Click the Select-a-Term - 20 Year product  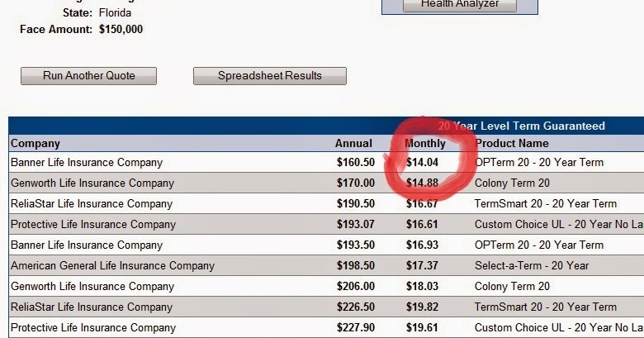(x=532, y=265)
